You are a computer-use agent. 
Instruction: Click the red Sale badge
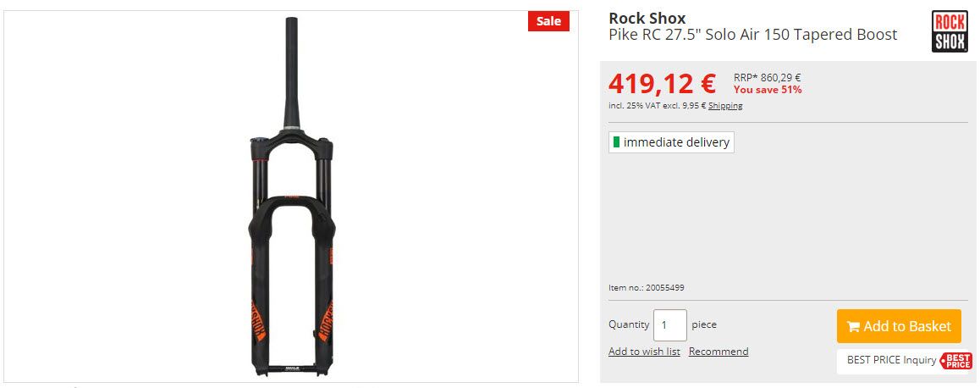tap(548, 21)
